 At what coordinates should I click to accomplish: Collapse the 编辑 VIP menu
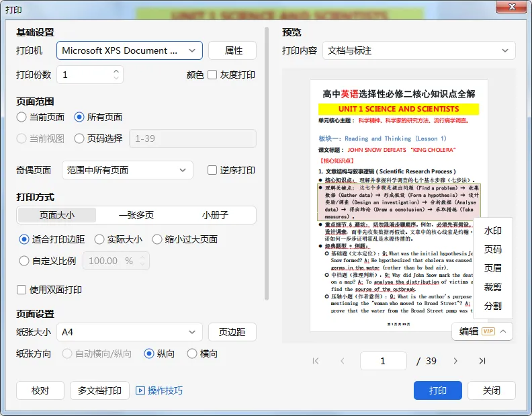(482, 331)
